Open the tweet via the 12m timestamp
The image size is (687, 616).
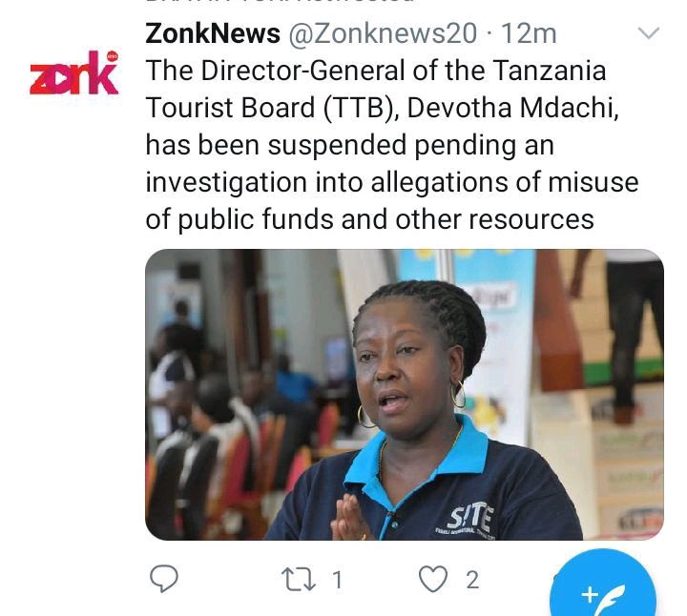tap(529, 33)
